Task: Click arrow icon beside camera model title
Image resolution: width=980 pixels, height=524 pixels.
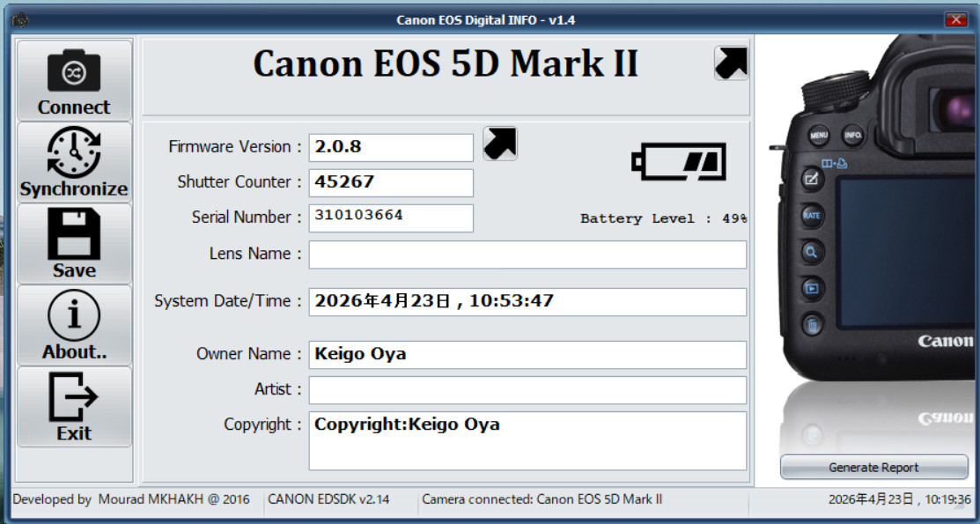Action: [x=731, y=63]
